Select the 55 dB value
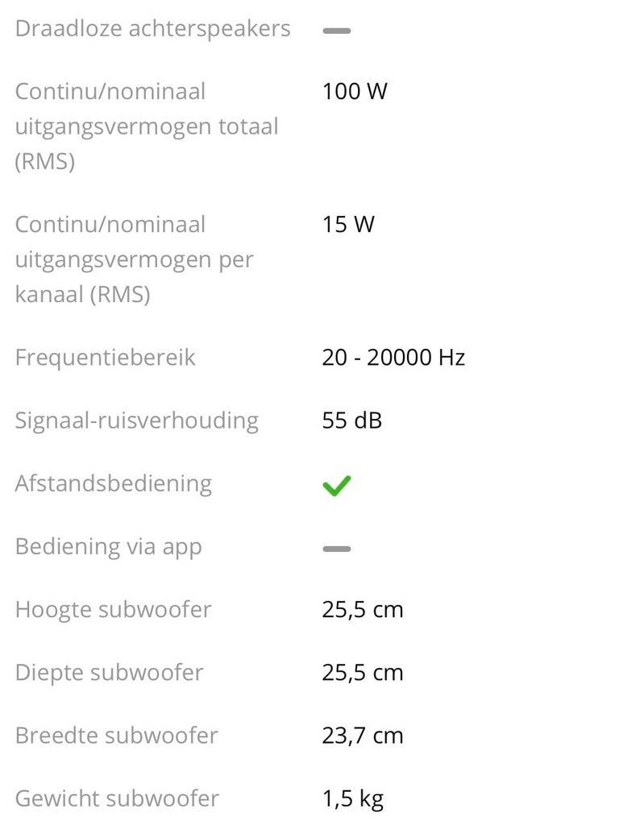Screen dimensions: 644x825 pos(351,421)
